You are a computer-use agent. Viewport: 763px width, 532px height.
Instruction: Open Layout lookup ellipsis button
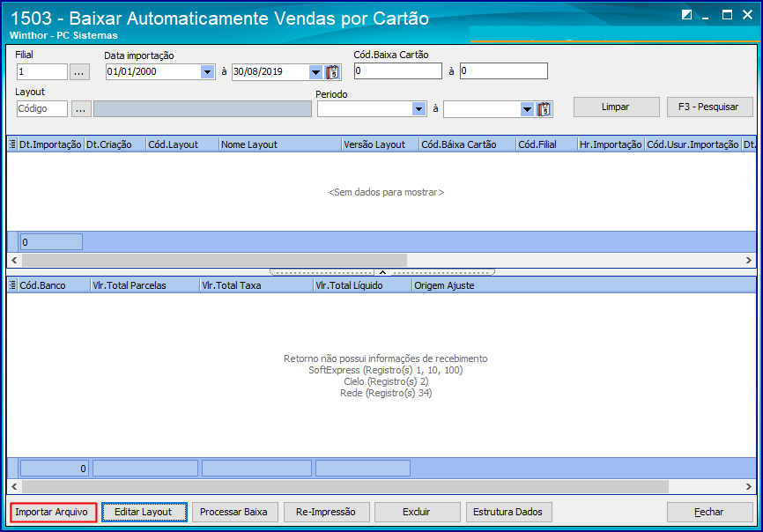pyautogui.click(x=81, y=109)
